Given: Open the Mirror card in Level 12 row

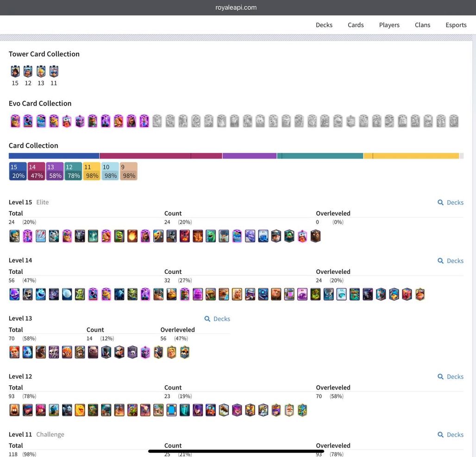Looking at the screenshot, I should (171, 410).
